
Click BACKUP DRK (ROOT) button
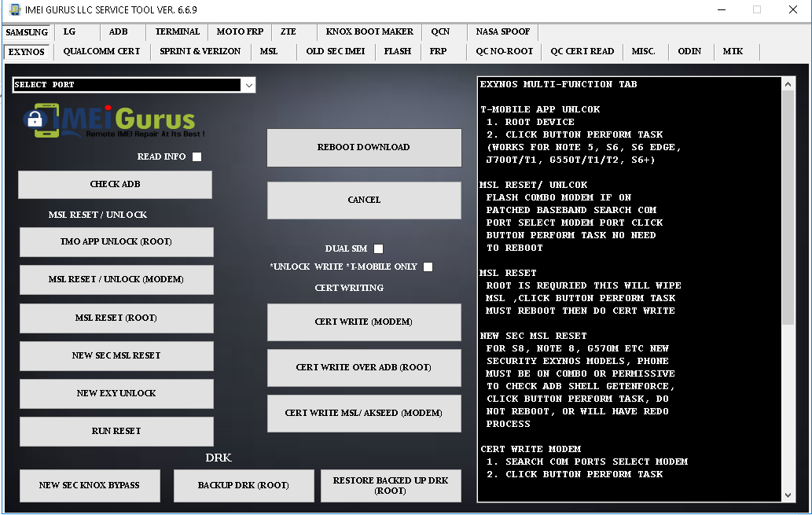244,486
